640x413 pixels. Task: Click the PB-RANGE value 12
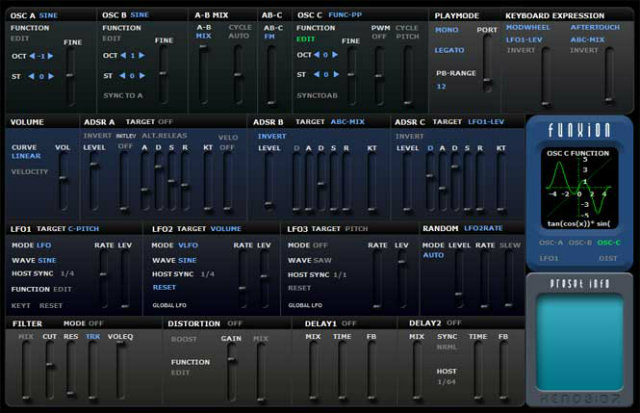[441, 87]
